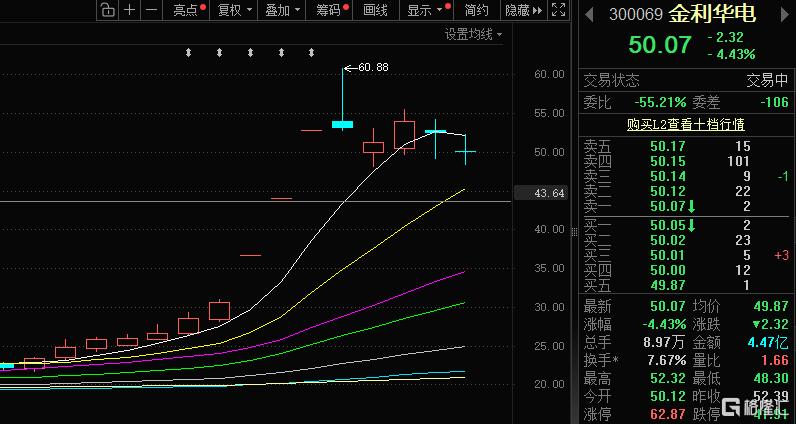The width and height of the screenshot is (796, 424).
Task: Open 设置均线 moving average settings
Action: click(x=473, y=35)
